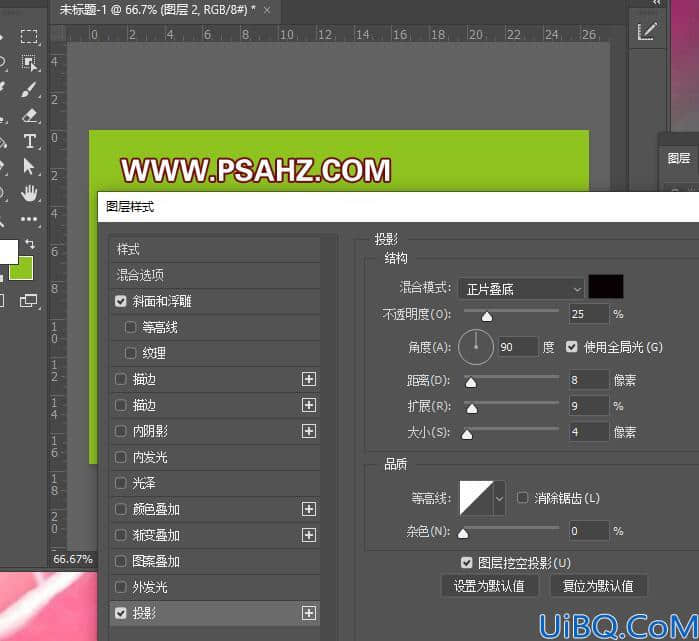Uncheck the 斜面和浮雕 checkbox
The width and height of the screenshot is (699, 641).
[x=120, y=301]
